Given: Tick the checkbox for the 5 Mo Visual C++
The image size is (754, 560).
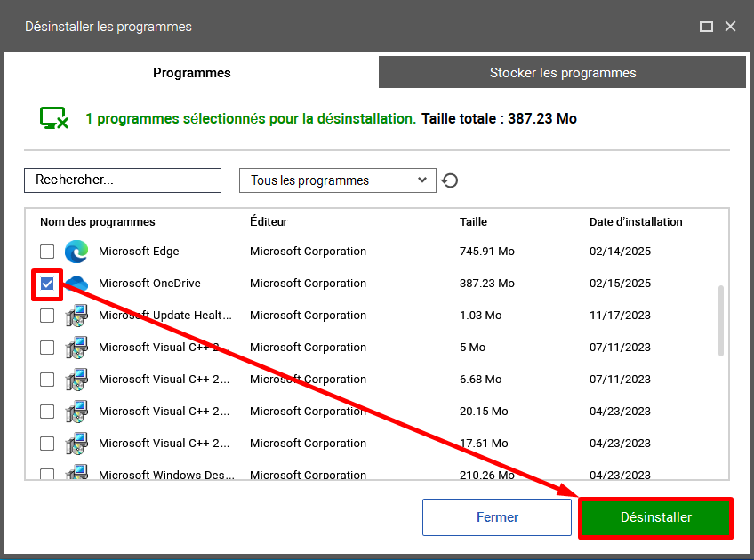Looking at the screenshot, I should click(47, 348).
